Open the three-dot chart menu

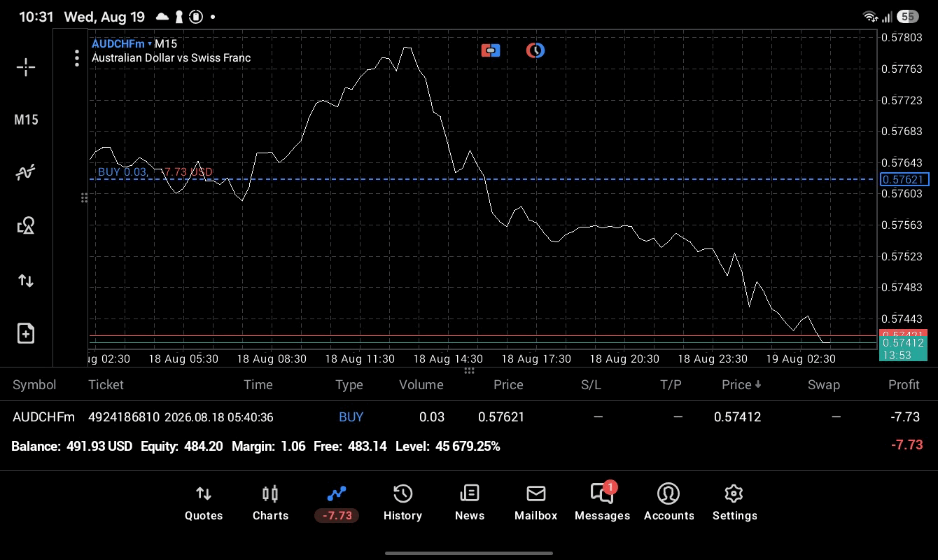tap(77, 58)
